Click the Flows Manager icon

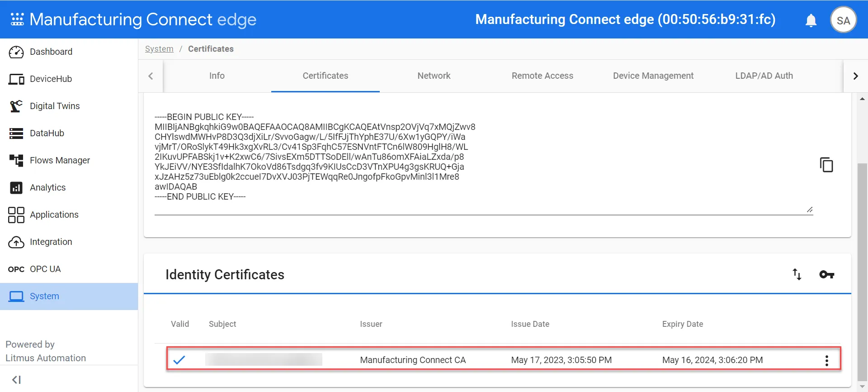(x=16, y=160)
